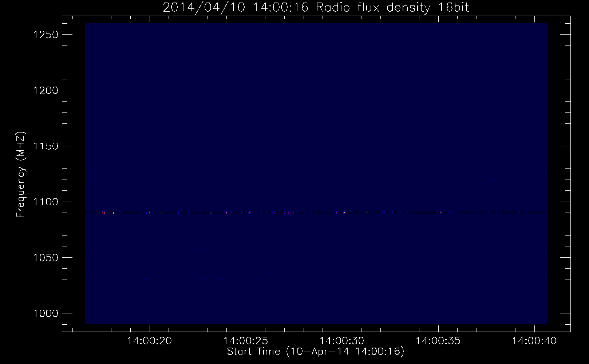589x364 pixels.
Task: Click the 14:00:35 time tick label
Action: click(438, 341)
